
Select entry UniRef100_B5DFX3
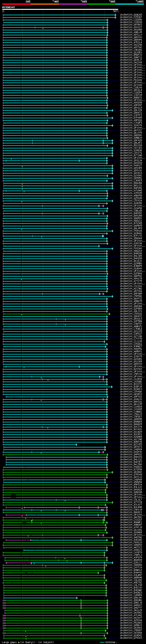coord(131,55)
